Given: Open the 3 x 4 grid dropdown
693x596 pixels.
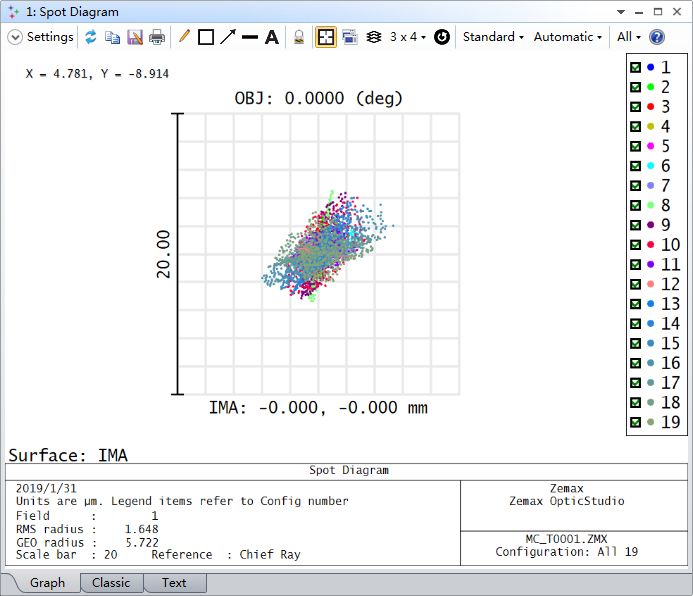Looking at the screenshot, I should click(407, 37).
